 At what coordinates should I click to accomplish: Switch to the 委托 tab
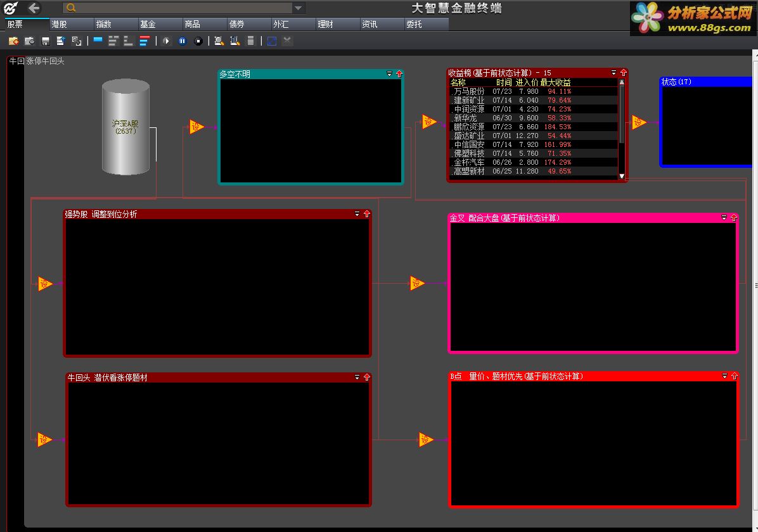(427, 24)
